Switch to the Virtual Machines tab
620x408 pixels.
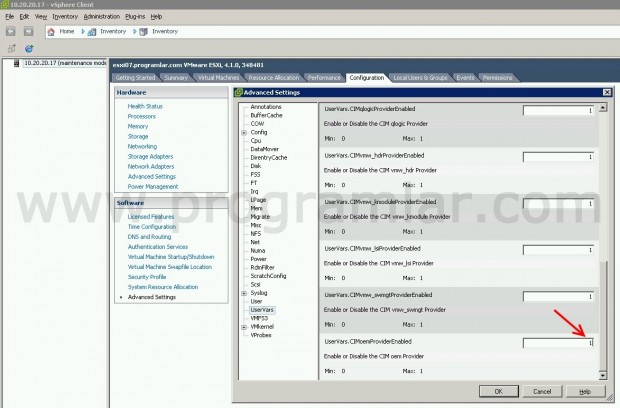(218, 77)
